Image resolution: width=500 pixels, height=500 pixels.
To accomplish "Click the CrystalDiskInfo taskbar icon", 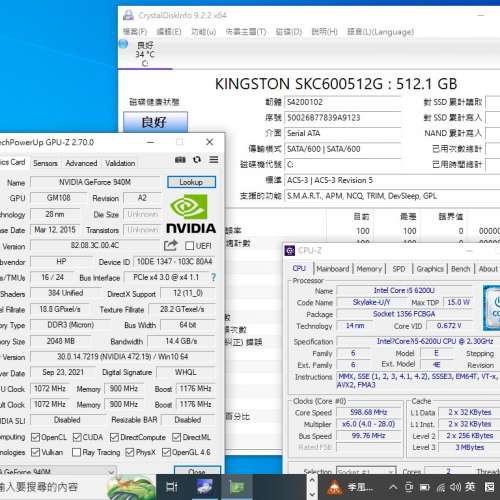I will tap(205, 487).
